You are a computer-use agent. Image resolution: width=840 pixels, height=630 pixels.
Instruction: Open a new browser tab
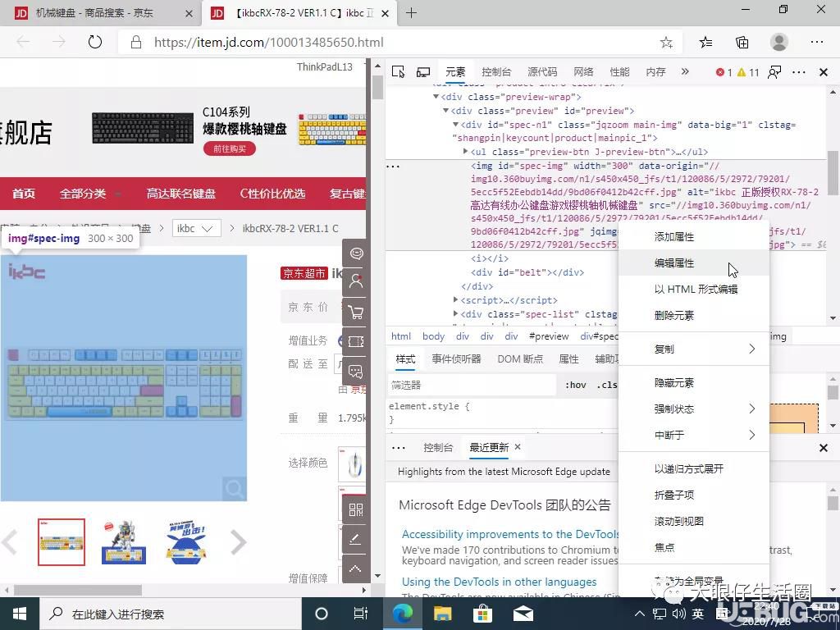412,13
